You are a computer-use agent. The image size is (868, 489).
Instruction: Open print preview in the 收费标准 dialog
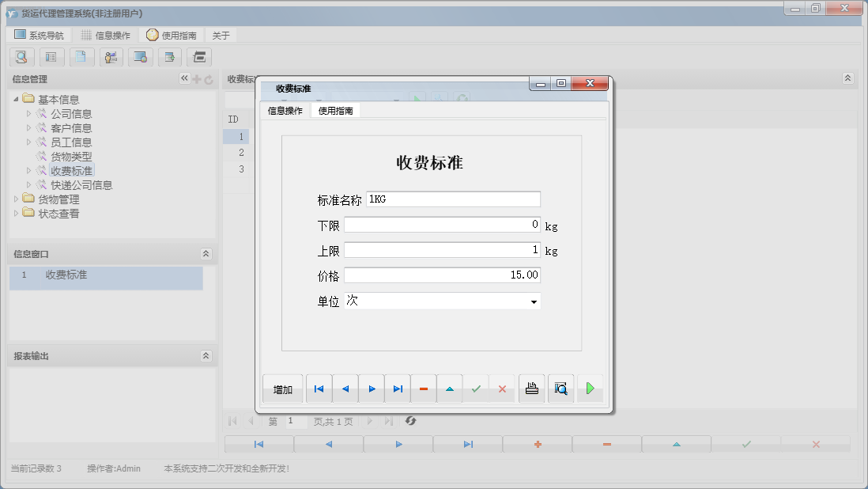pos(560,388)
